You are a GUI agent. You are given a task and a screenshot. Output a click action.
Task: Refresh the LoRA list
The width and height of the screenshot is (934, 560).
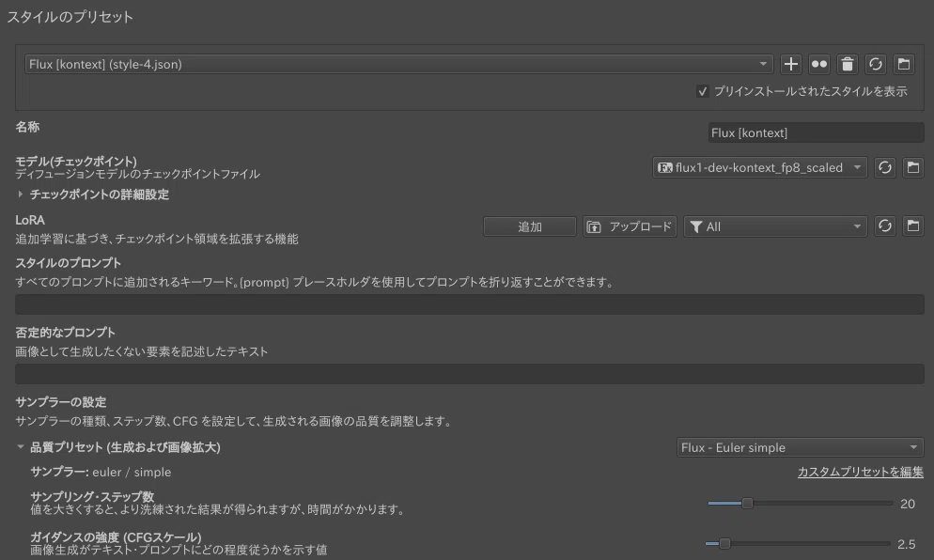(x=884, y=226)
